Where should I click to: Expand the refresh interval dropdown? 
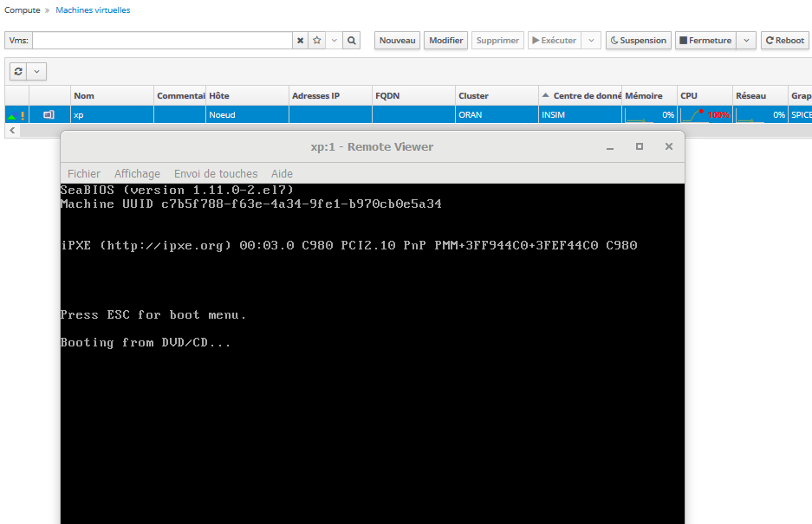coord(37,72)
